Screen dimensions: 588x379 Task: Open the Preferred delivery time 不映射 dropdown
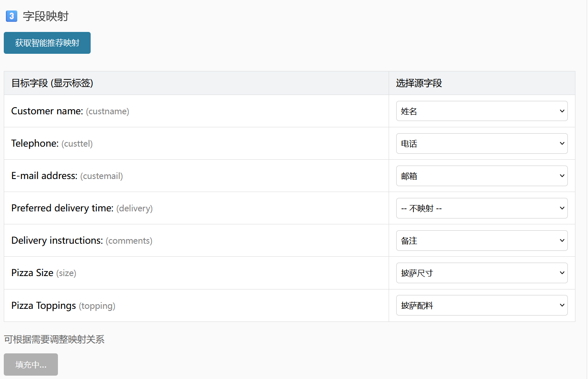pos(481,208)
